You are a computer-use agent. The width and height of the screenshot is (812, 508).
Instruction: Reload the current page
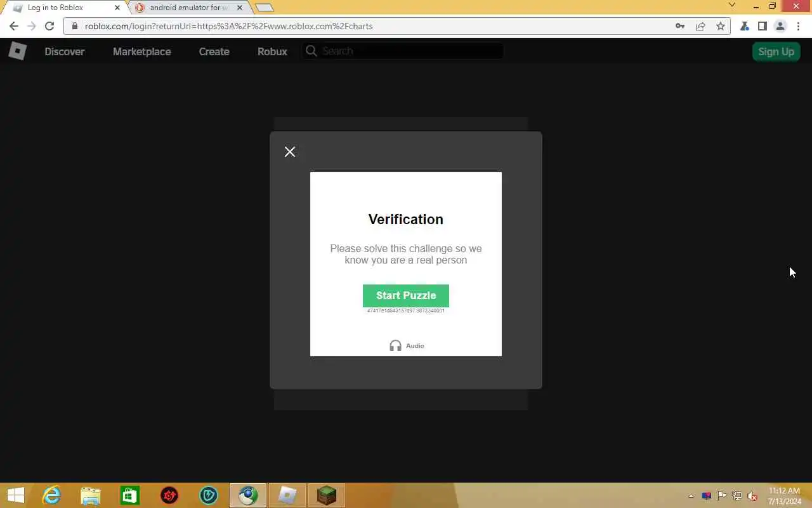pos(49,26)
